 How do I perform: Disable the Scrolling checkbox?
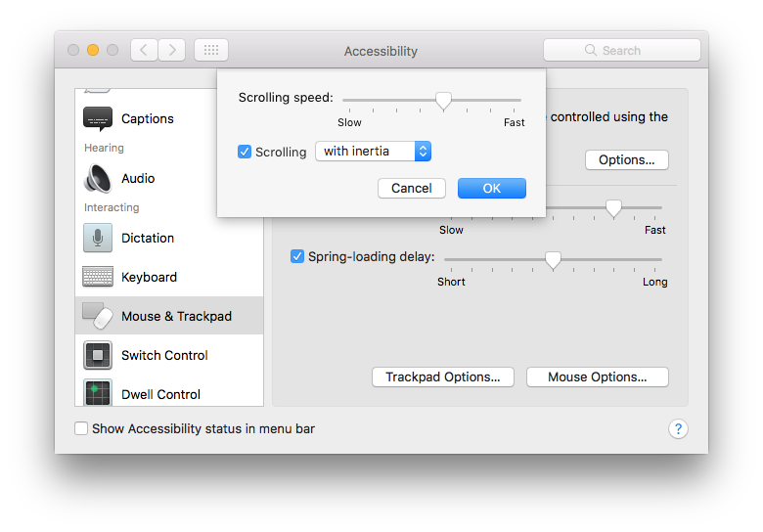pos(245,152)
